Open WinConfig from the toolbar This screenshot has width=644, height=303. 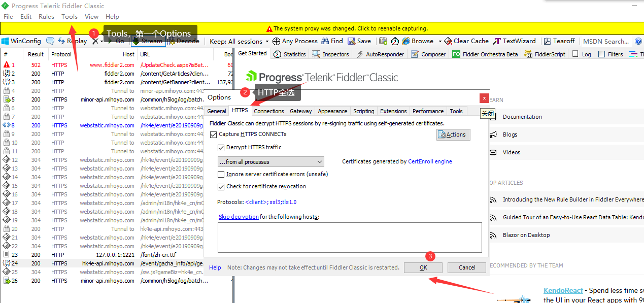coord(21,41)
